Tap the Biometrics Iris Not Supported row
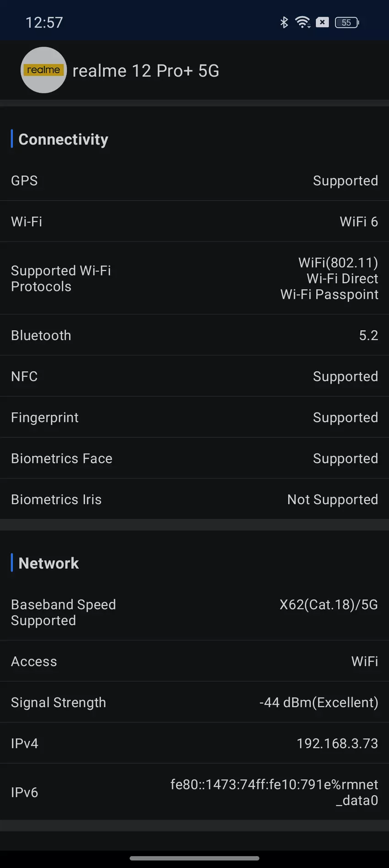Viewport: 389px width, 868px height. (x=194, y=499)
